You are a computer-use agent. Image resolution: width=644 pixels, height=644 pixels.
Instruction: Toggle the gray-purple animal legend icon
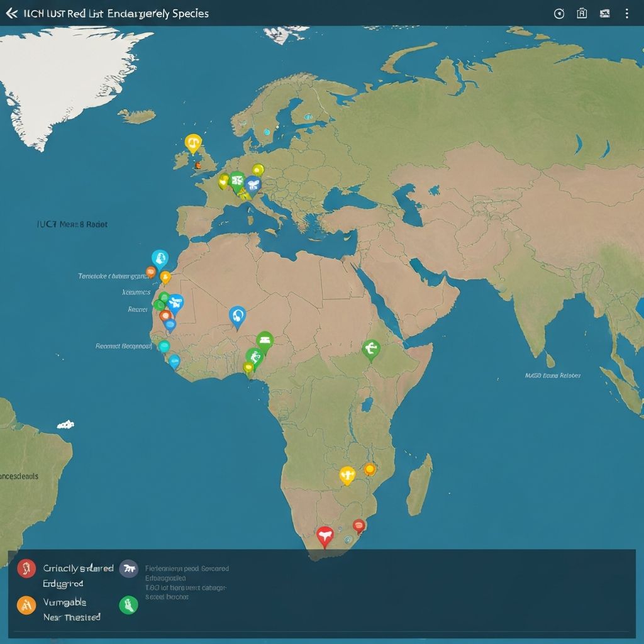[128, 569]
